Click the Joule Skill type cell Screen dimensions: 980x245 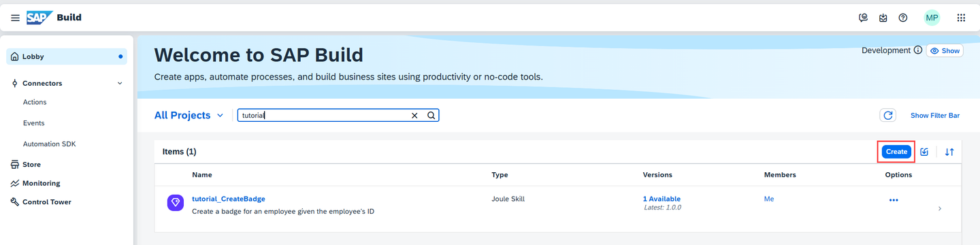(x=508, y=199)
